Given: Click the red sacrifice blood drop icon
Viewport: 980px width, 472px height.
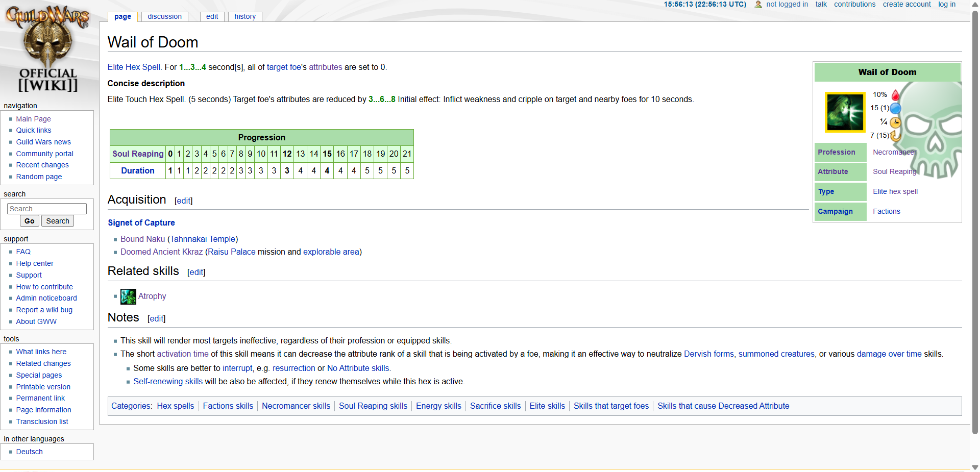Looking at the screenshot, I should 896,95.
